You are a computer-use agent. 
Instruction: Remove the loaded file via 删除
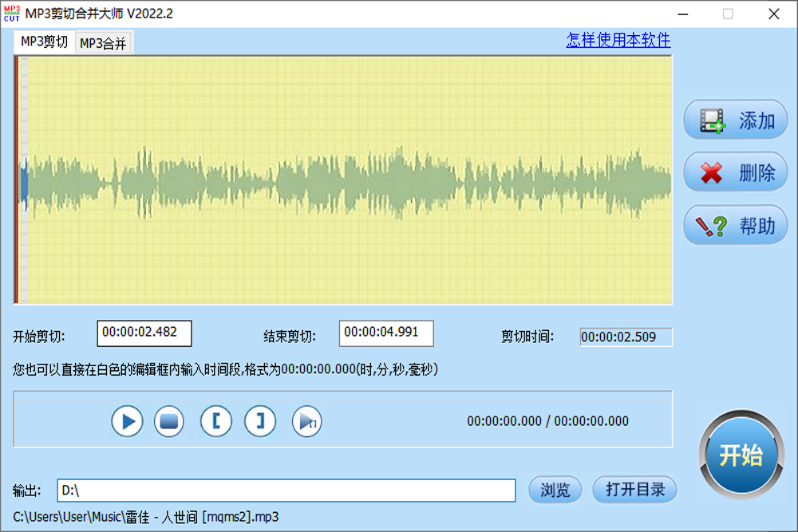coord(734,171)
